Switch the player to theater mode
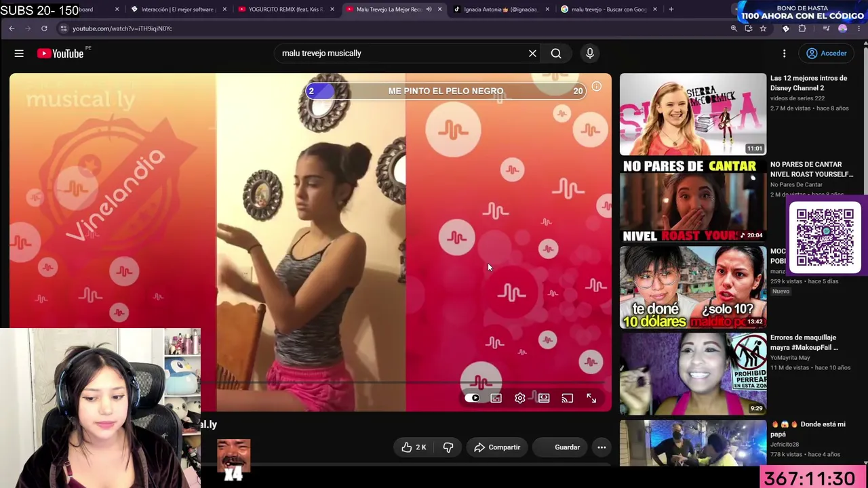Image resolution: width=868 pixels, height=488 pixels. (544, 399)
